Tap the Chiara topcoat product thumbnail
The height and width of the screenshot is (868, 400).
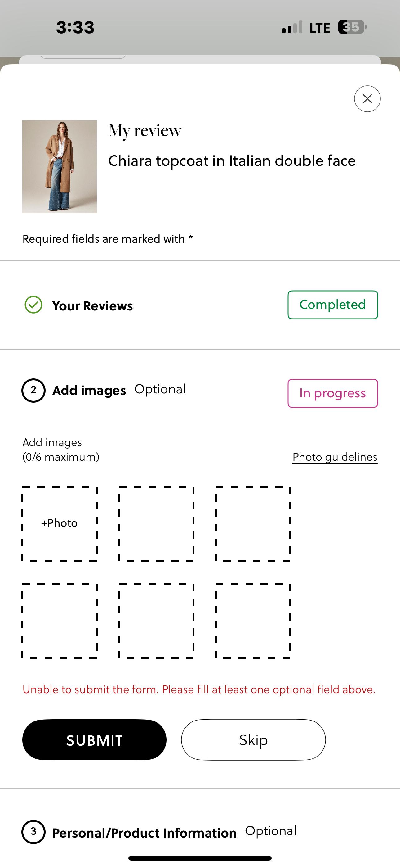[60, 166]
